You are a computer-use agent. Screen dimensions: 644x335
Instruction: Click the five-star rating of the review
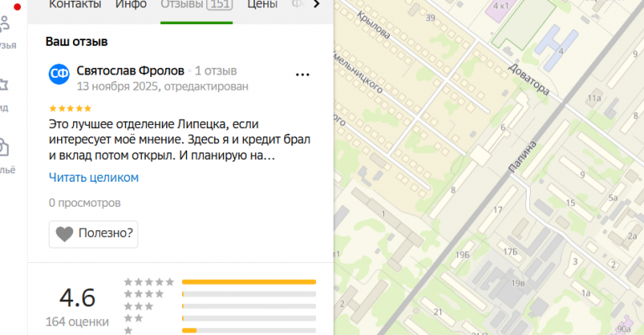70,109
